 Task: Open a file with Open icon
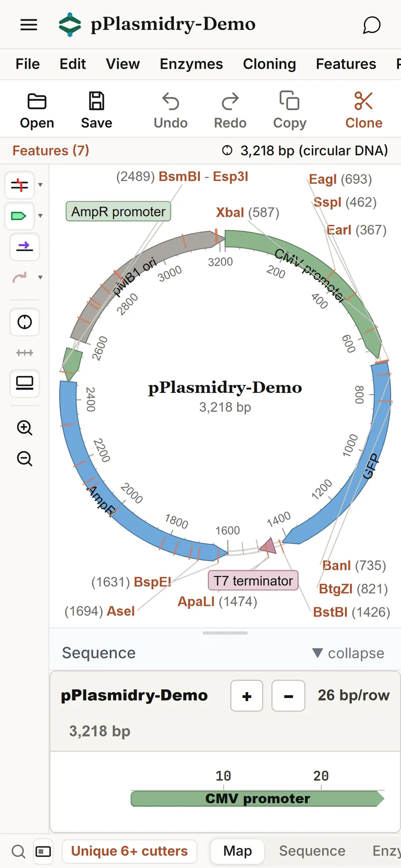click(37, 111)
